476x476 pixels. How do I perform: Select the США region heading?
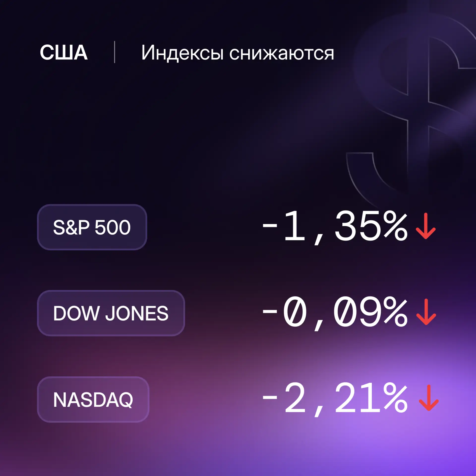[x=64, y=53]
